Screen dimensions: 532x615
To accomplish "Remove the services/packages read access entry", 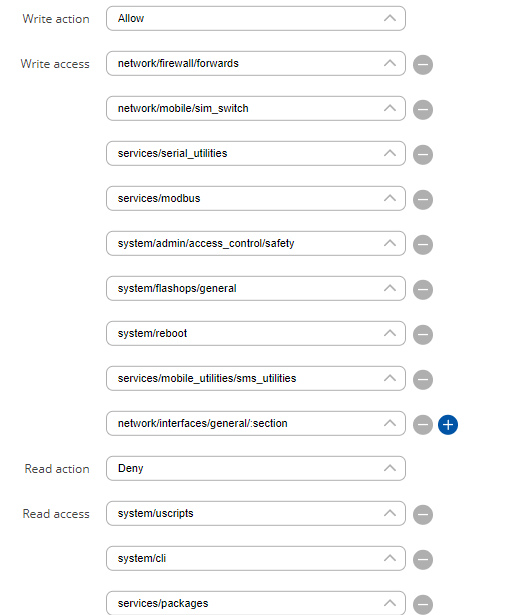I will pos(423,604).
